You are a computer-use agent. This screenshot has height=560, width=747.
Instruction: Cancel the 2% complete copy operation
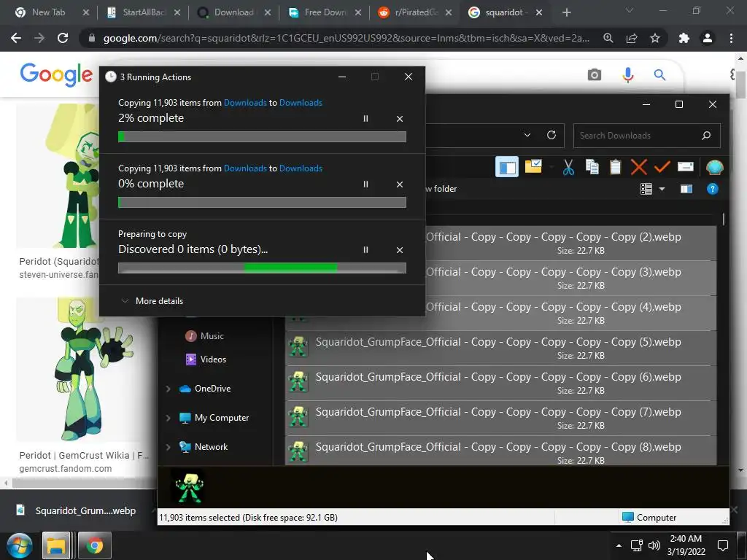click(400, 119)
